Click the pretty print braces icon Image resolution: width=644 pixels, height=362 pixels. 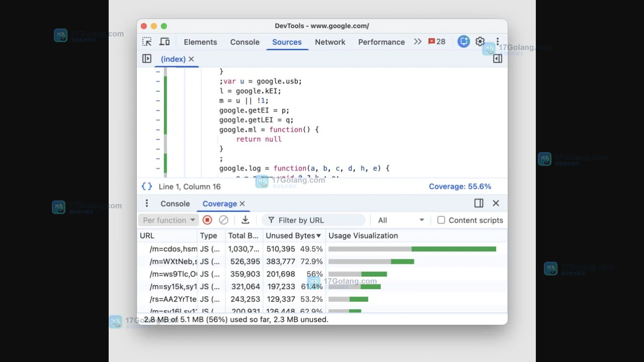coord(147,187)
